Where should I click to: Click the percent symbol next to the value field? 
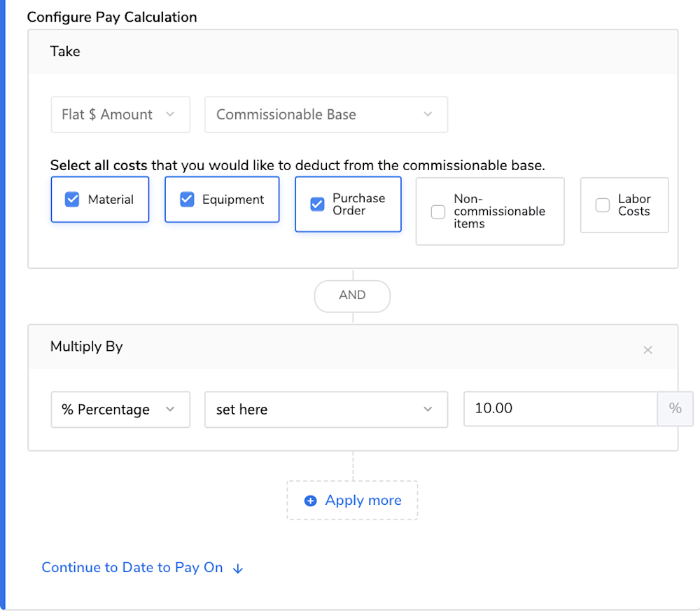point(675,409)
